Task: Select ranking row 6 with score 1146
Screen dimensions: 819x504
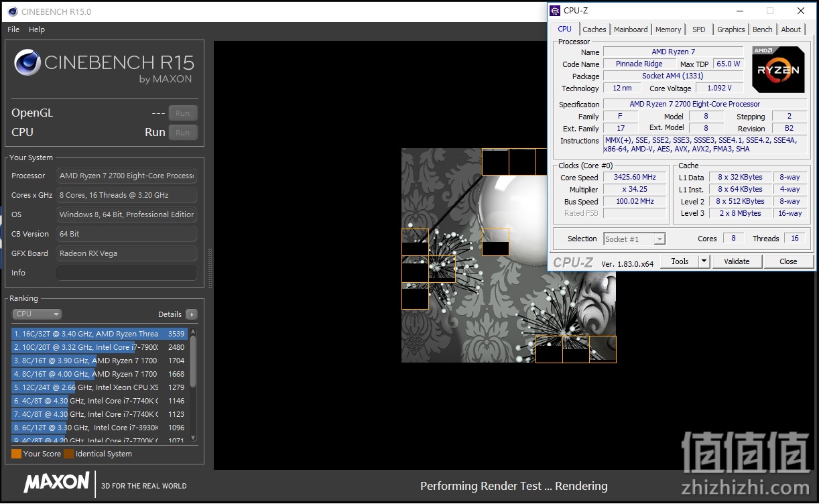Action: tap(100, 401)
